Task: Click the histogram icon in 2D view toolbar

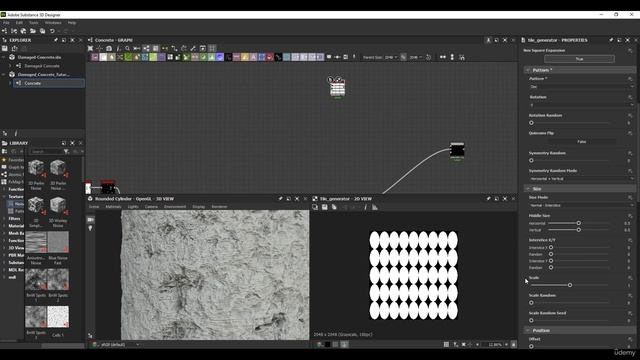Action: [375, 207]
